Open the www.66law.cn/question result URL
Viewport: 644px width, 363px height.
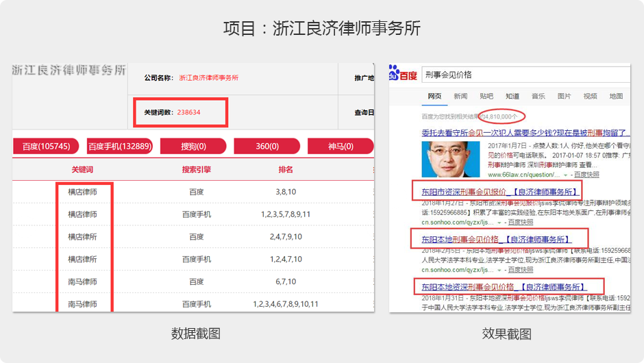523,175
